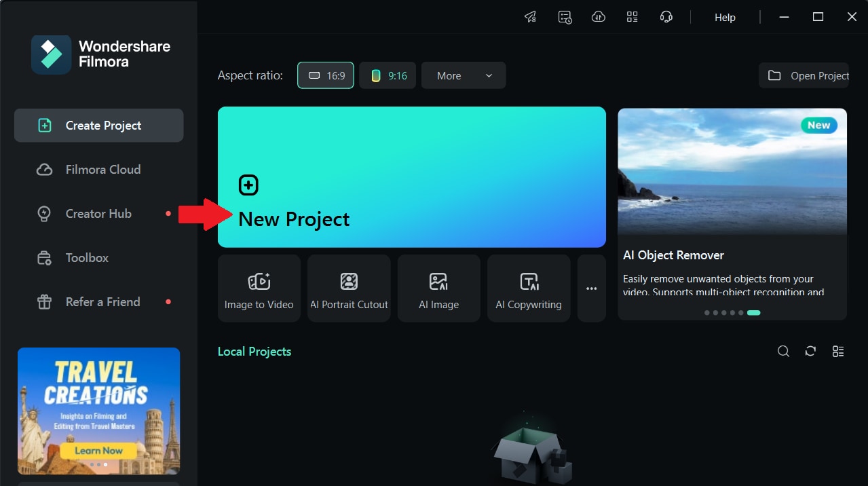Select Toolbox in the left sidebar
868x486 pixels.
click(98, 258)
